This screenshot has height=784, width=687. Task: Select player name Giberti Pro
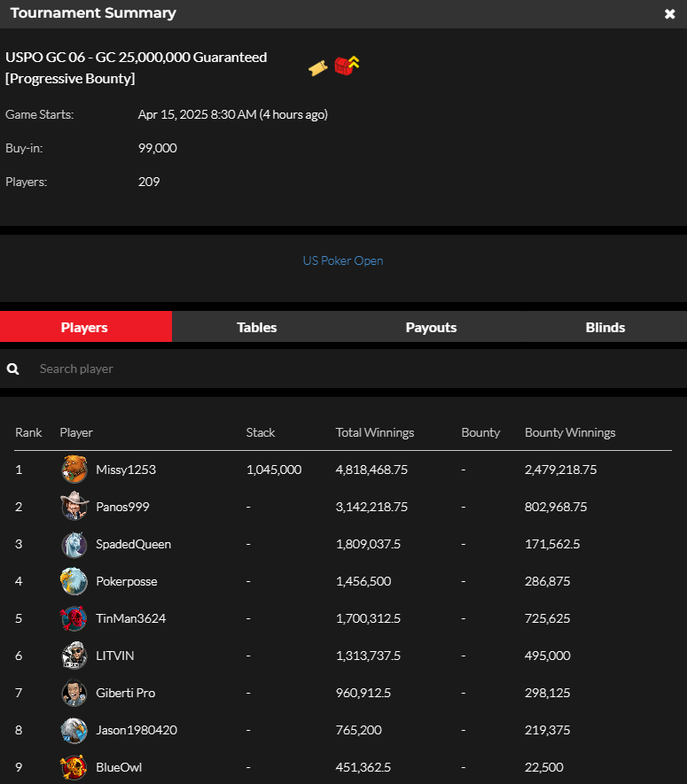pos(126,693)
